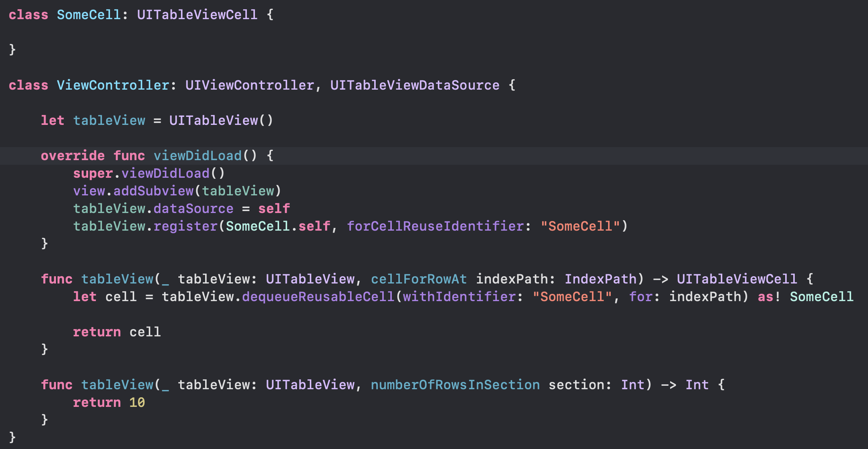868x449 pixels.
Task: Click "SomeCell" string in register call
Action: pos(580,226)
